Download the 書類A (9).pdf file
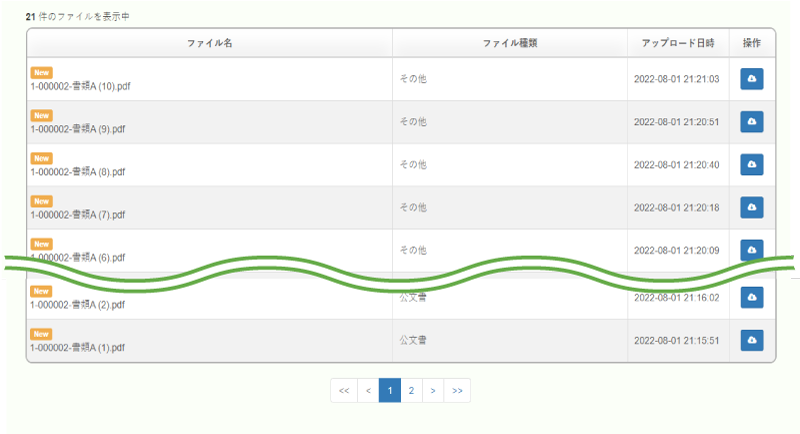The width and height of the screenshot is (800, 434). pyautogui.click(x=752, y=121)
